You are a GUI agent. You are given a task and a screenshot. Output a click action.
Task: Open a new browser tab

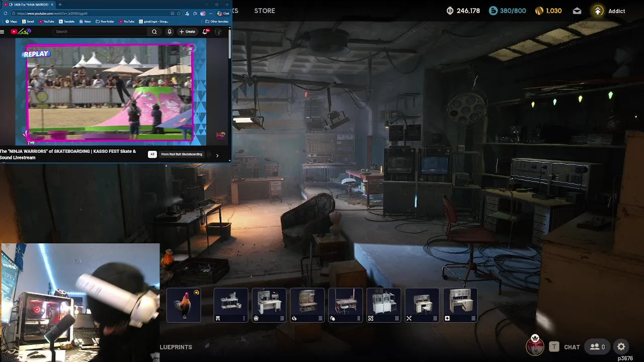pos(60,5)
